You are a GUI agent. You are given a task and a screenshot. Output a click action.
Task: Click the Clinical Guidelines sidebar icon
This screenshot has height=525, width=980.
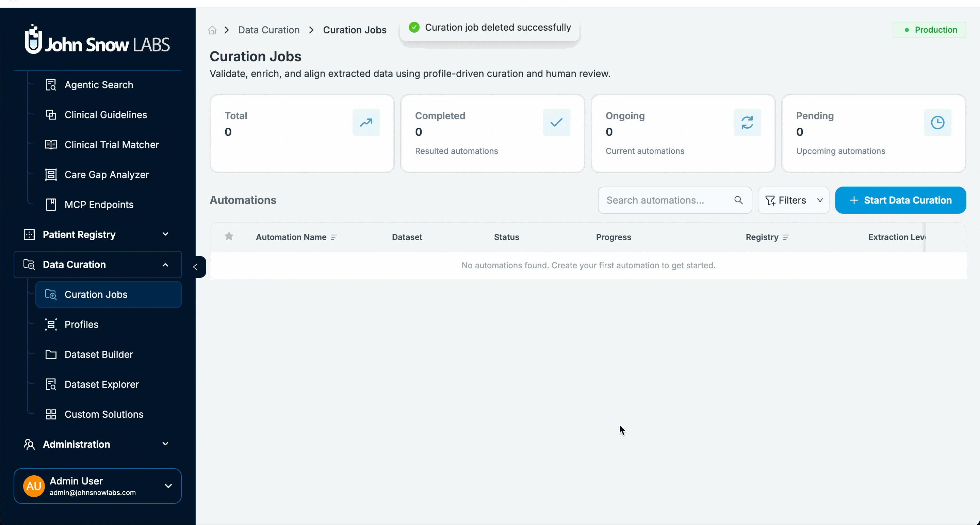(x=51, y=115)
